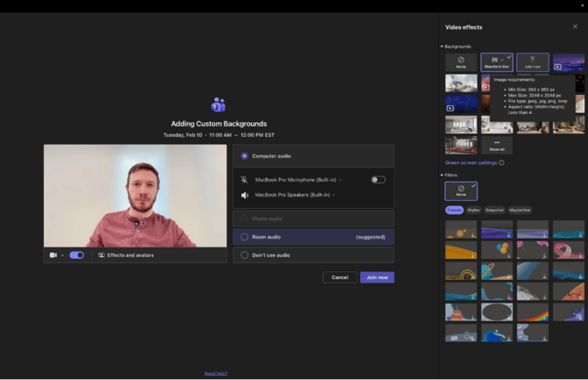Switch to the Frames filter tab
This screenshot has width=588, height=380.
click(x=454, y=210)
